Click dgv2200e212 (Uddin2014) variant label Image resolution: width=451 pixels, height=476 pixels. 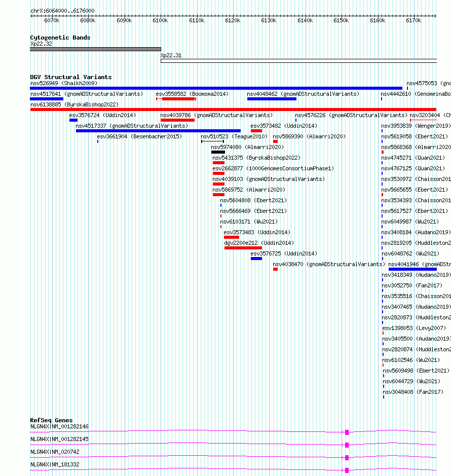click(259, 242)
